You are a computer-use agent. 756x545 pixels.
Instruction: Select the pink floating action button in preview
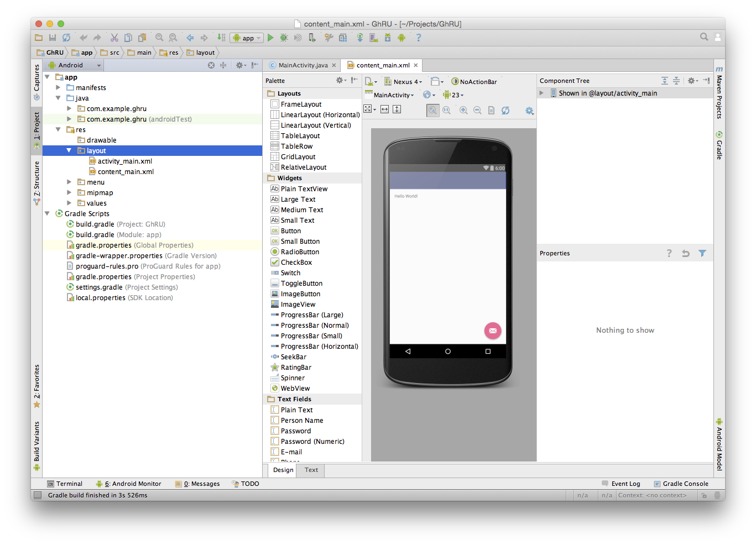492,331
